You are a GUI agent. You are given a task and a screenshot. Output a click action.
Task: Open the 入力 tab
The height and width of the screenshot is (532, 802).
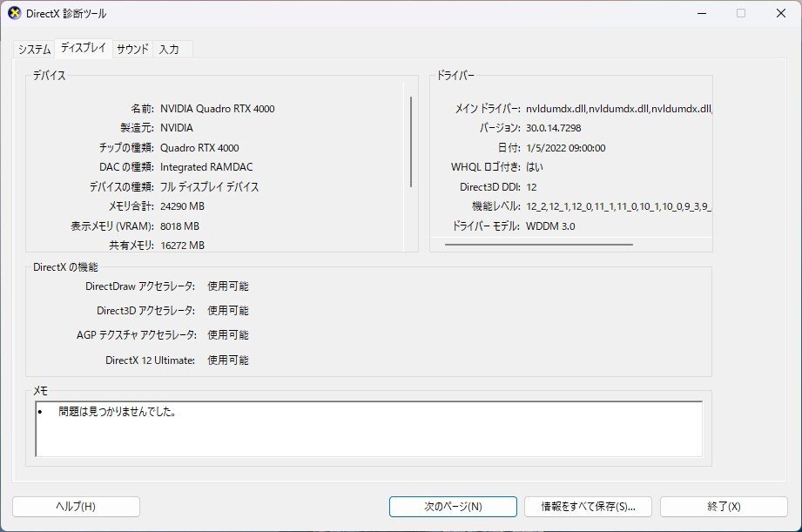click(x=171, y=50)
